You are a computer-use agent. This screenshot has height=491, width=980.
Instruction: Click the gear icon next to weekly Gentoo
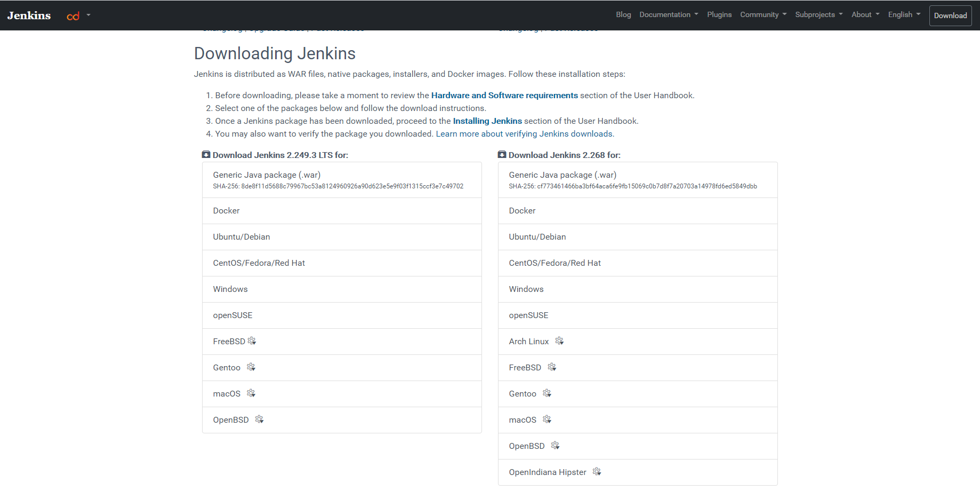point(547,393)
